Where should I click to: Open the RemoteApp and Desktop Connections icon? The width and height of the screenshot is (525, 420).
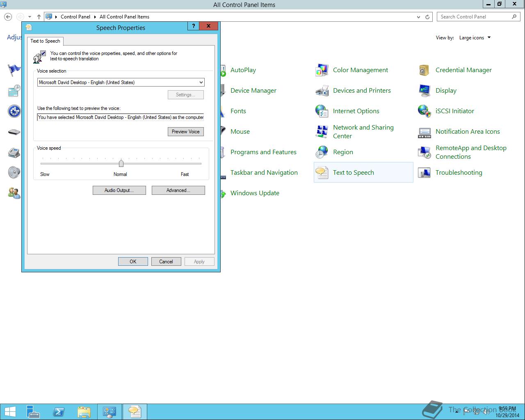(x=425, y=152)
